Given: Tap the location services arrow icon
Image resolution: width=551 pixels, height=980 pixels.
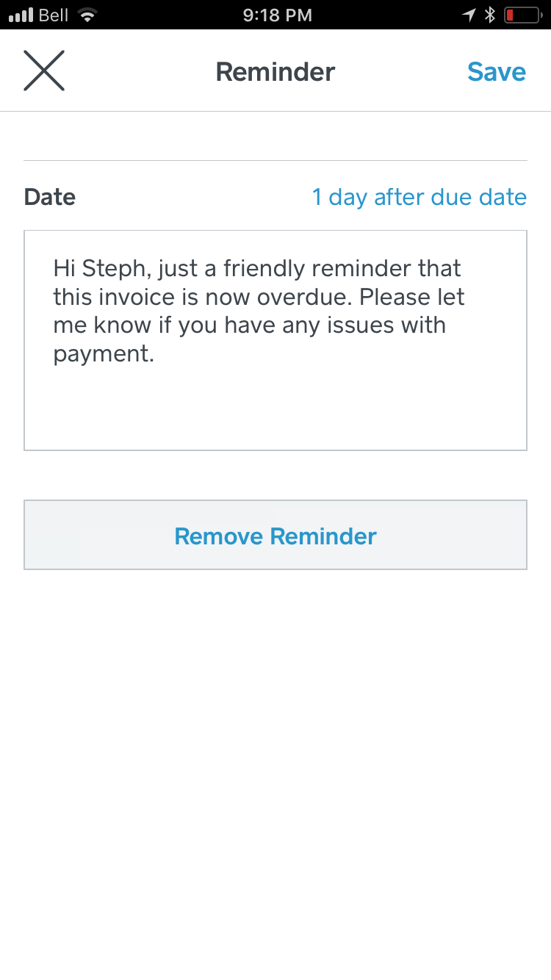Looking at the screenshot, I should coord(469,15).
